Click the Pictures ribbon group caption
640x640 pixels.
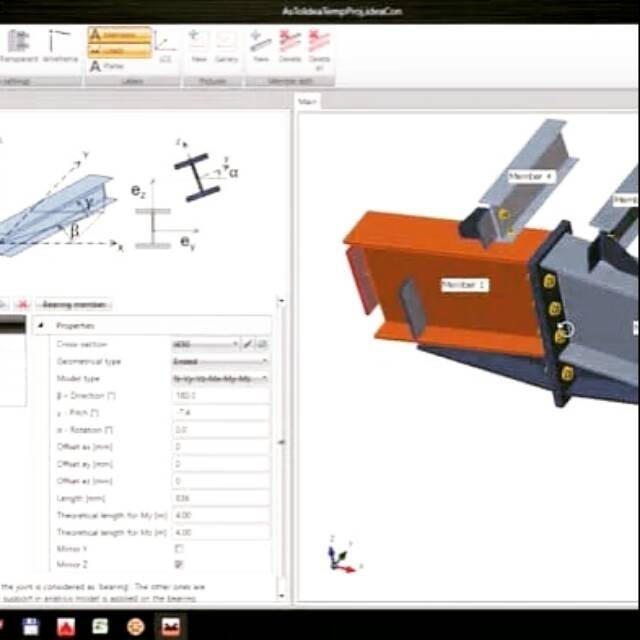(x=212, y=81)
